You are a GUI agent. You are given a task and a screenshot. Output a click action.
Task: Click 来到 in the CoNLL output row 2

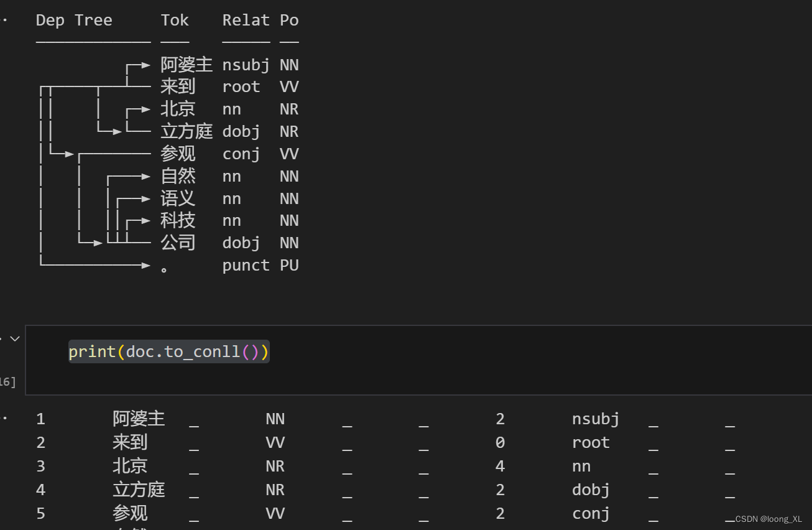point(130,442)
